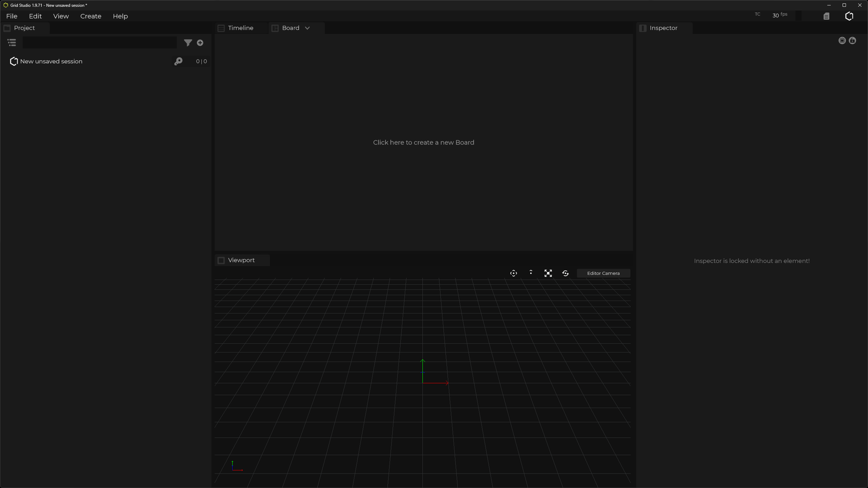Image resolution: width=868 pixels, height=488 pixels.
Task: Open the 30 fps framerate selector
Action: [x=780, y=15]
